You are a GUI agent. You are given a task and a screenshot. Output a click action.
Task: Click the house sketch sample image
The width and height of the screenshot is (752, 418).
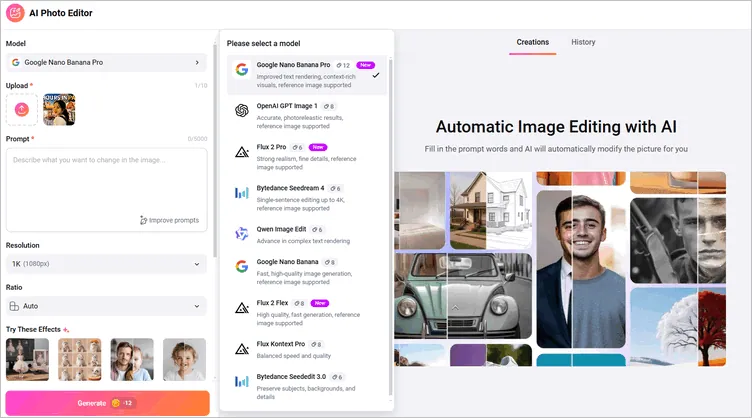tap(491, 210)
